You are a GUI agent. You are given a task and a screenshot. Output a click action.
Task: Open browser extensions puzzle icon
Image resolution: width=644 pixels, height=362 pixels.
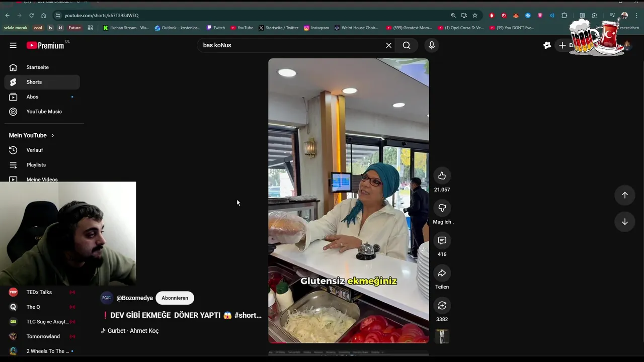pyautogui.click(x=564, y=16)
